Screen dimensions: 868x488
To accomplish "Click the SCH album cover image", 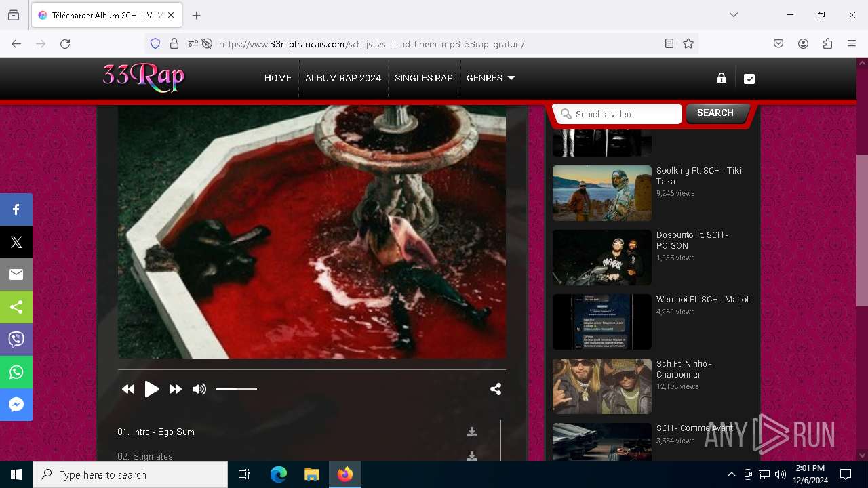I will [312, 232].
